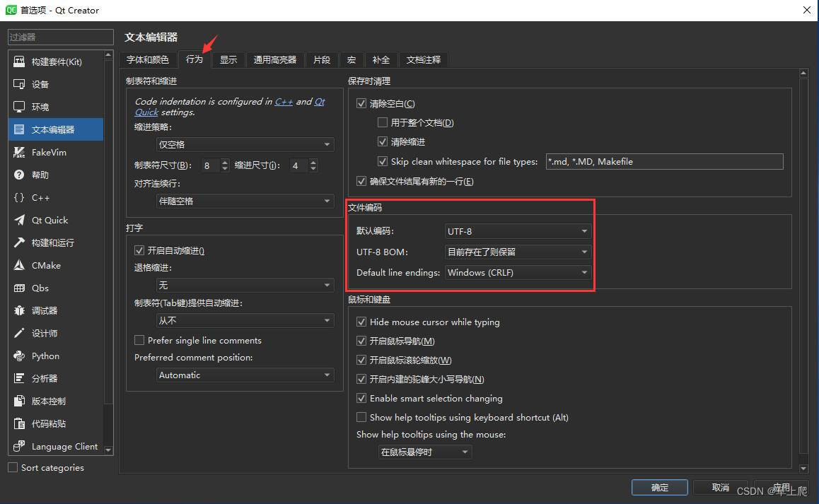This screenshot has width=819, height=504.
Task: Expand the Tab键 auto-indent dropdown showing 从不
Action: (245, 320)
